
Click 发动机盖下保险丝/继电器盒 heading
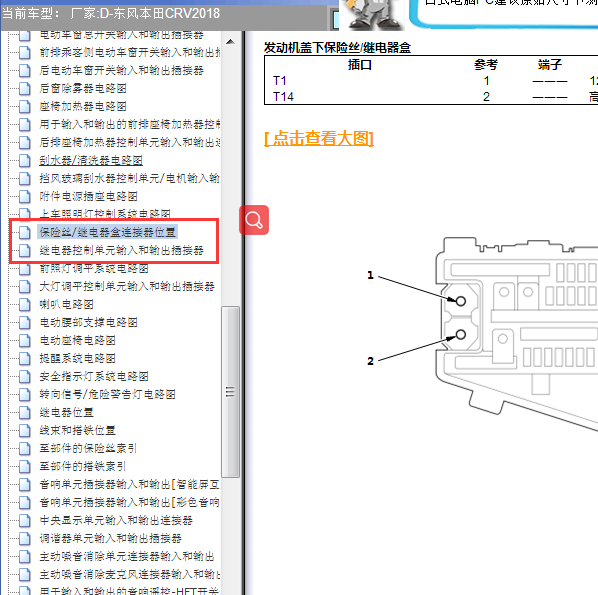point(337,48)
